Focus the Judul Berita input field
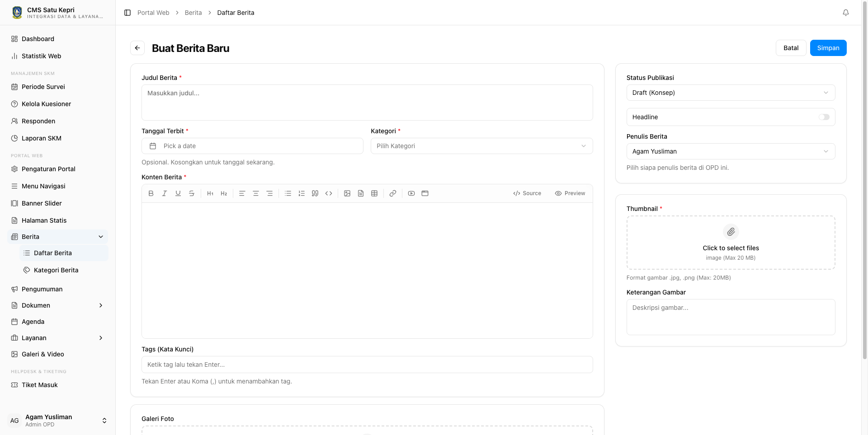868x435 pixels. click(367, 103)
